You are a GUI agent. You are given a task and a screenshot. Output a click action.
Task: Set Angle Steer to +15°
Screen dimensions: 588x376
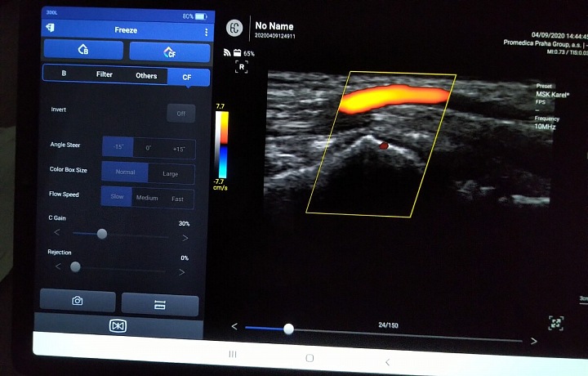tap(179, 148)
